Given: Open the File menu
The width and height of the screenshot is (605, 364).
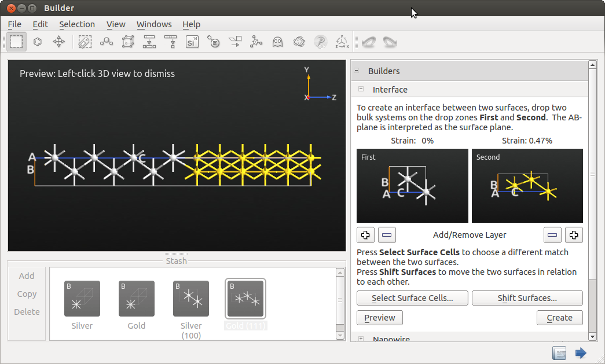Looking at the screenshot, I should pos(14,24).
